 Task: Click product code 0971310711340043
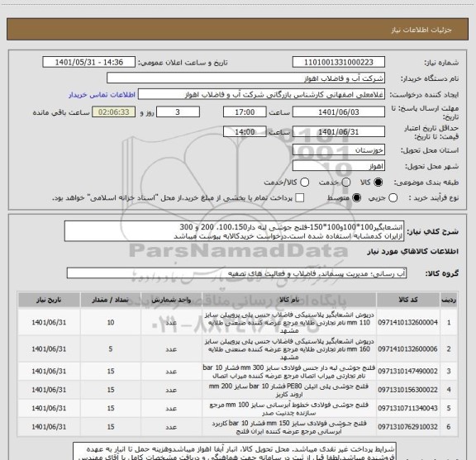[x=407, y=408]
